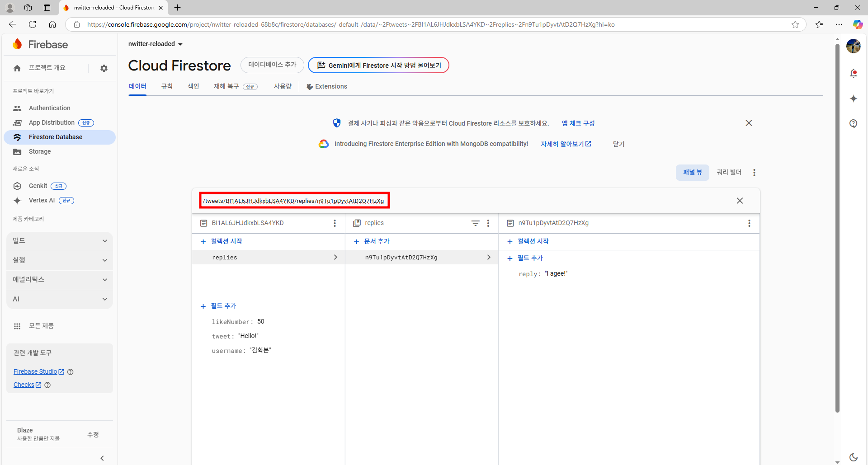Open Genkit in sidebar
The width and height of the screenshot is (868, 465).
pos(38,186)
